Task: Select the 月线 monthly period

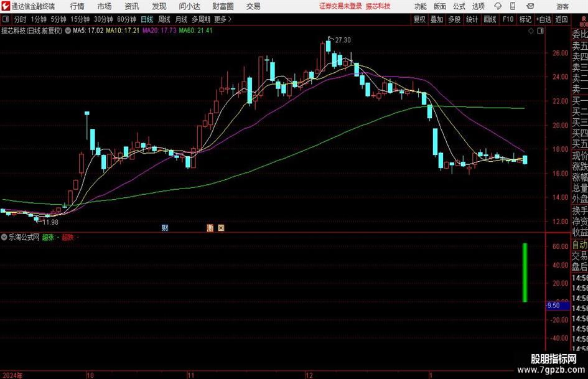Action: 182,19
